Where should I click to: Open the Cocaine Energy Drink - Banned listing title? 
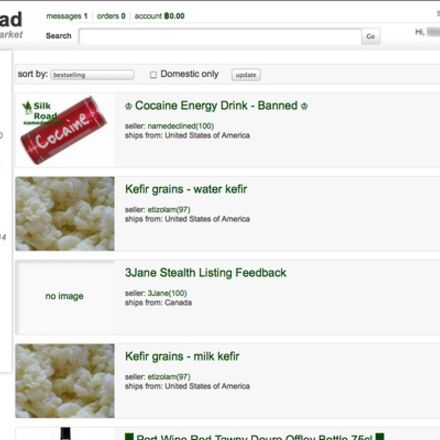click(x=216, y=106)
